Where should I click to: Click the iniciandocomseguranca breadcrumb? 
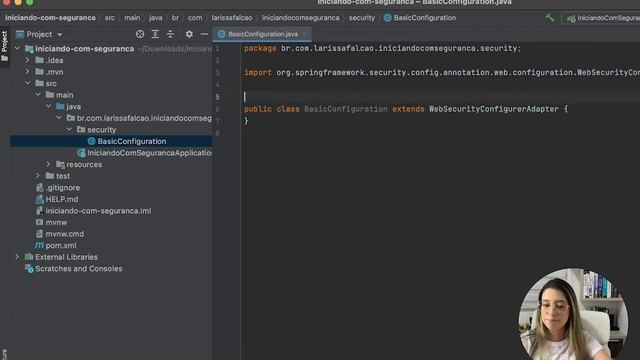[x=300, y=18]
